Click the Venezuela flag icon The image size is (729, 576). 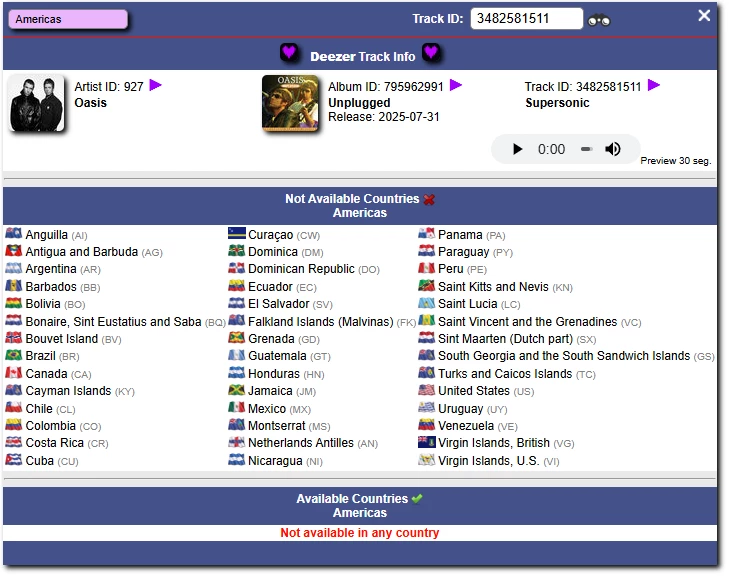[x=426, y=425]
